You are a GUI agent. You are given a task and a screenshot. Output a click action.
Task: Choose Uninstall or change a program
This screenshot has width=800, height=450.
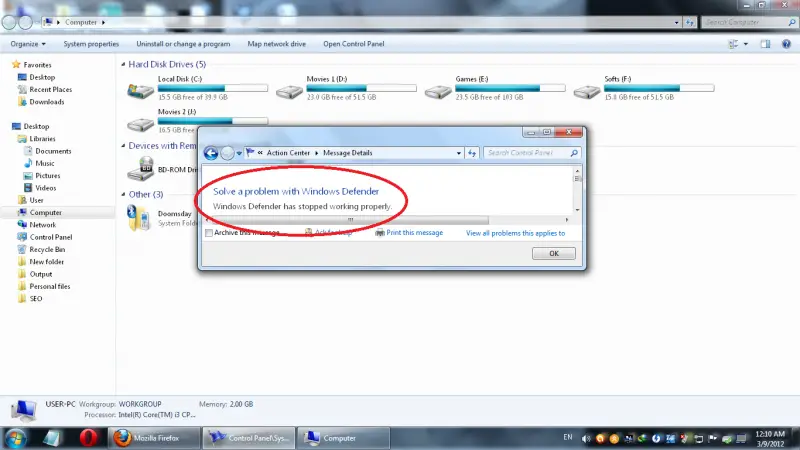(183, 44)
